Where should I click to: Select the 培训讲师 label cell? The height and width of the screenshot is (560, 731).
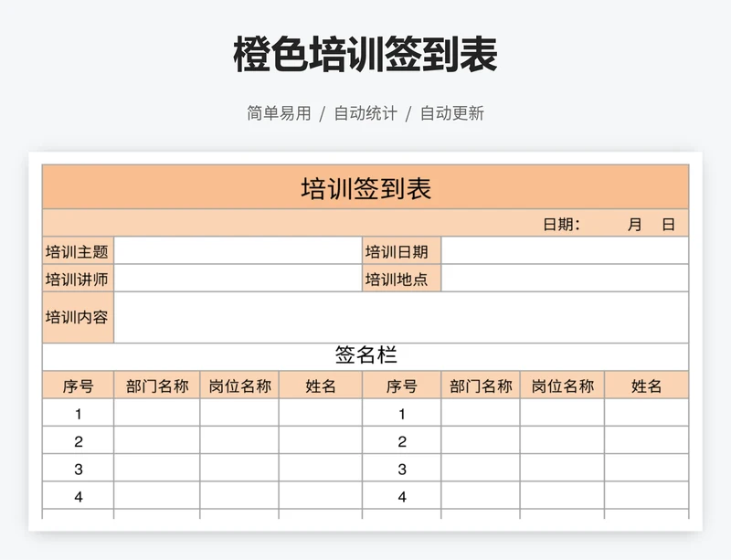(78, 279)
